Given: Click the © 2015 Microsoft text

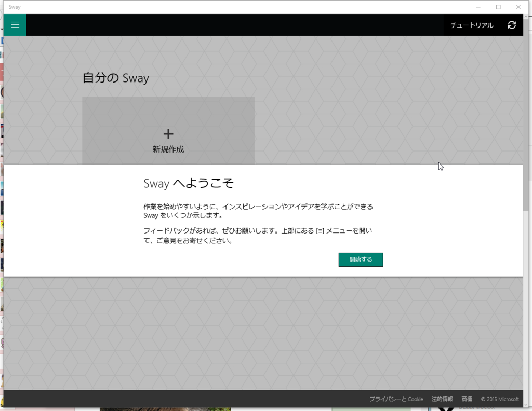Looking at the screenshot, I should tap(500, 399).
